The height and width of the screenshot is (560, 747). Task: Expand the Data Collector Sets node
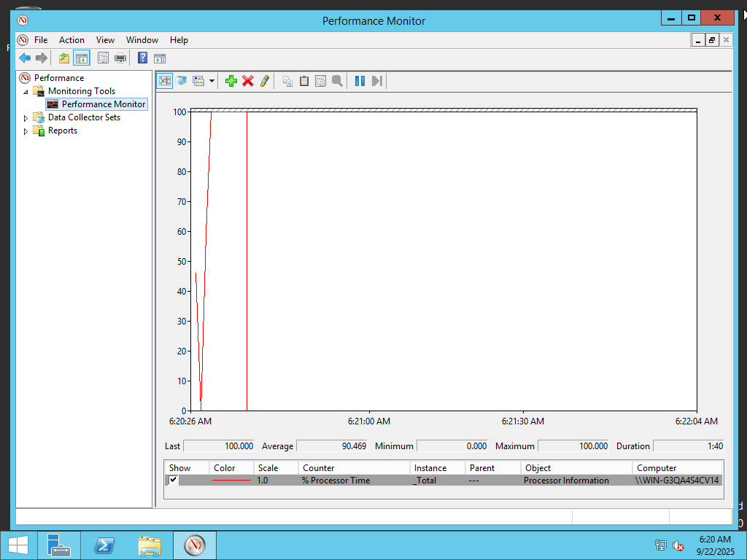click(26, 118)
